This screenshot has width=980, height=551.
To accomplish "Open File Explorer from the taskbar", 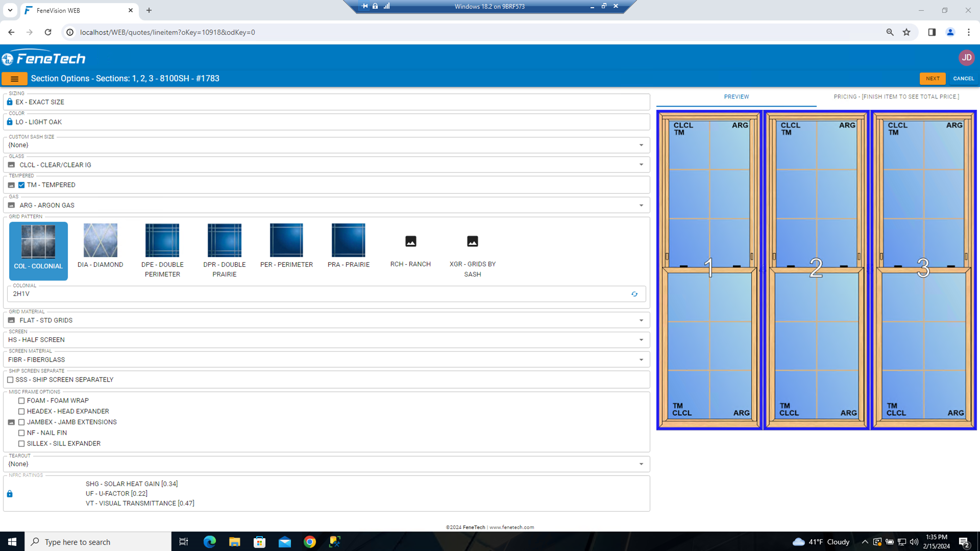I will [x=234, y=542].
